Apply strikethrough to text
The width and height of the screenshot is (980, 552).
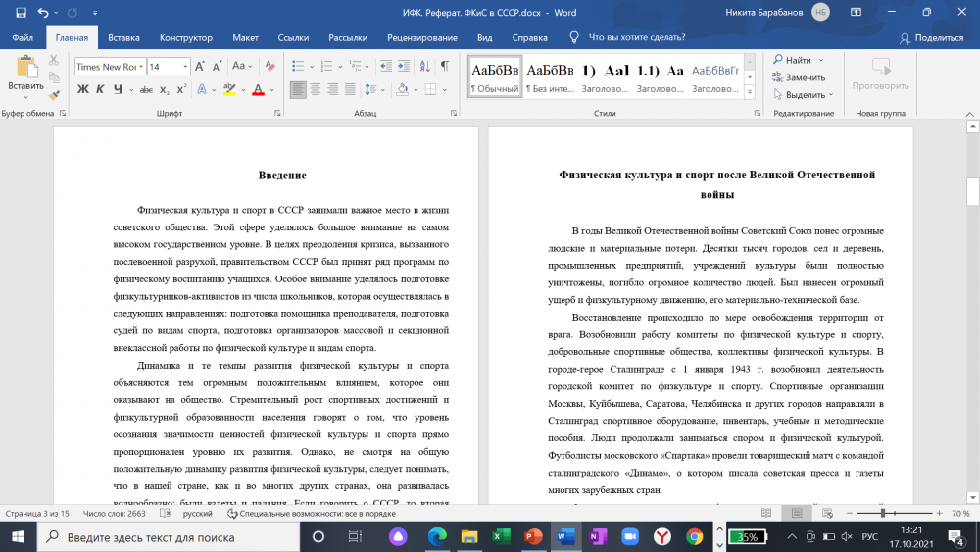[147, 89]
